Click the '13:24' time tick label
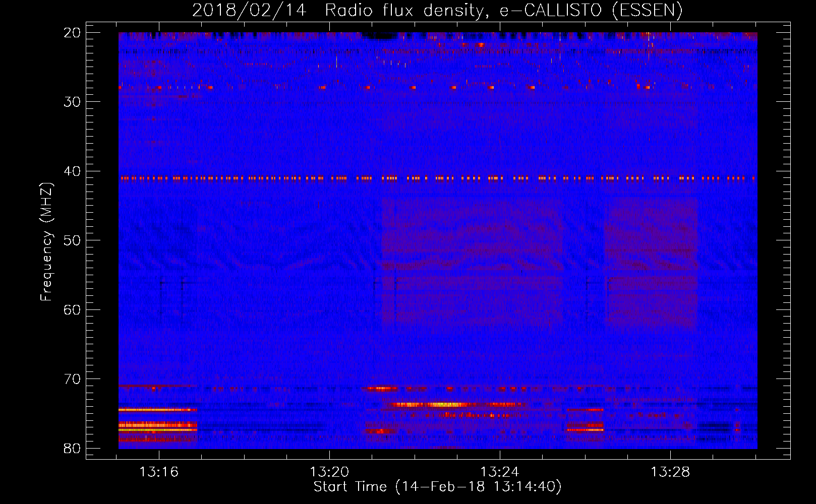 tap(500, 472)
